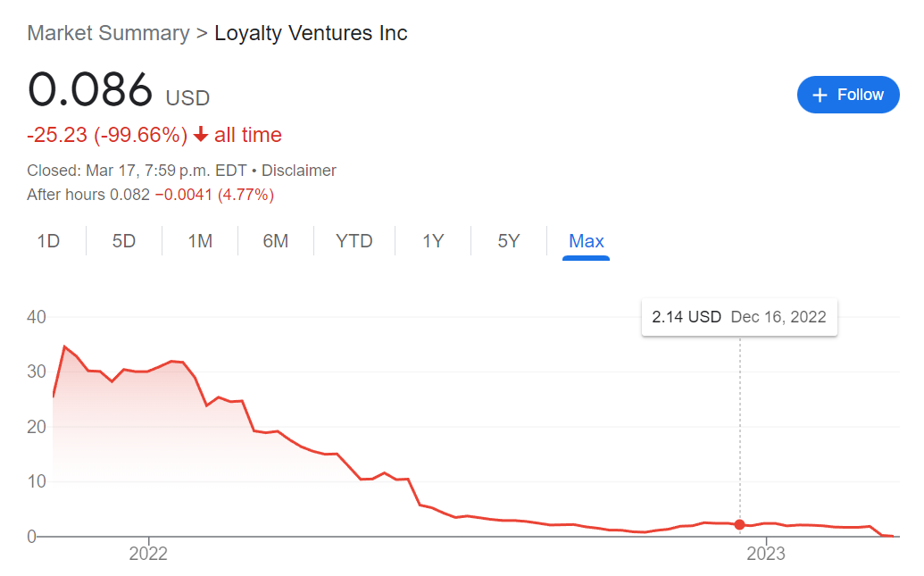Switch to YTD chart view
This screenshot has height=576, width=924.
(354, 241)
